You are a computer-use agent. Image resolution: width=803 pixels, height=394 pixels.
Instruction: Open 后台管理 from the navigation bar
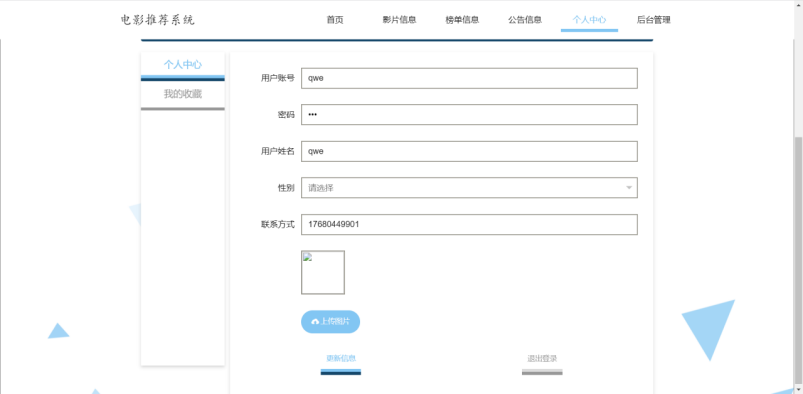[x=653, y=20]
